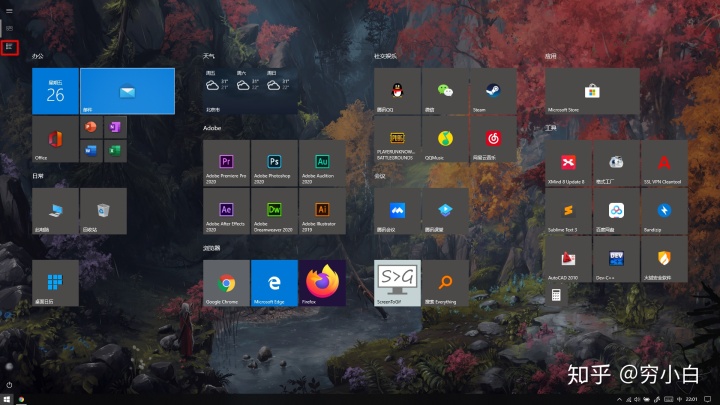
Task: Launch Adobe Premiere Pro 2020
Action: [226, 163]
